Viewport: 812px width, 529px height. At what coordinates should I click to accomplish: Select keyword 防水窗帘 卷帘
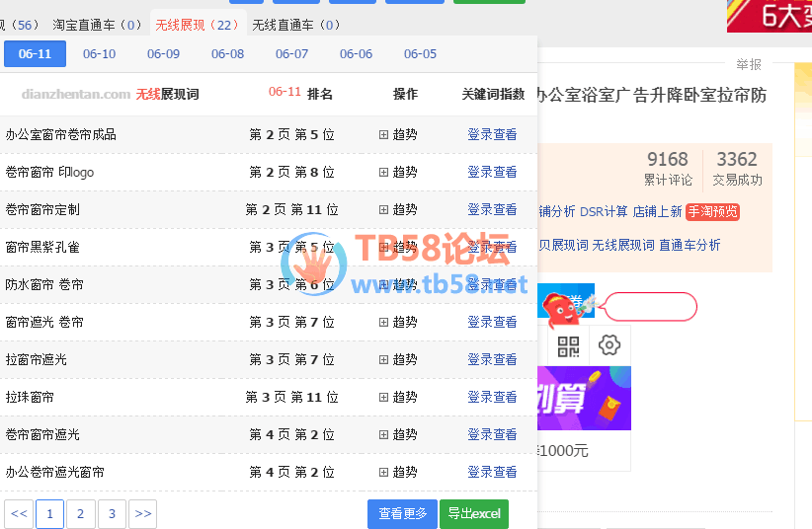point(44,284)
